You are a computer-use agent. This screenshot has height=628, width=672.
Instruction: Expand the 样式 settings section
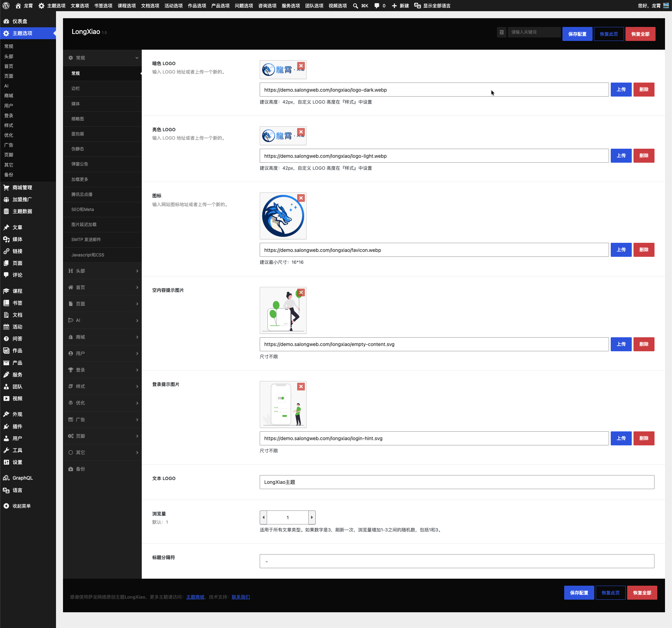tap(102, 386)
